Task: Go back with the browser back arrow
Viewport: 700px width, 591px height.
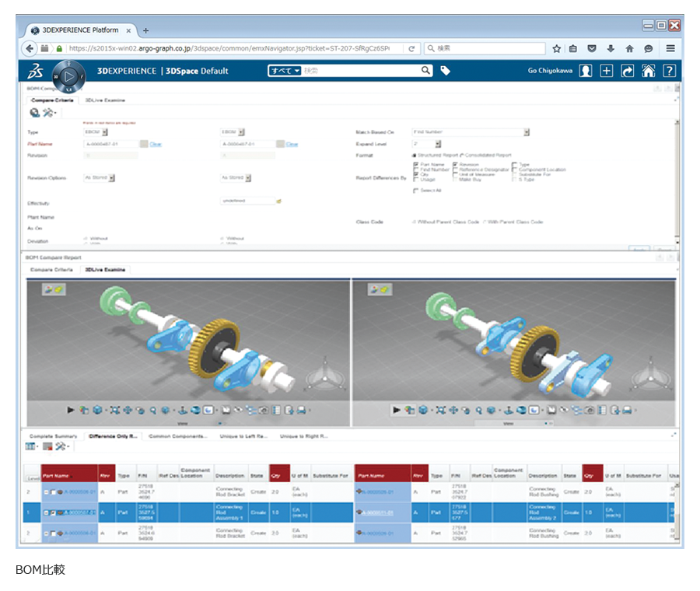Action: (x=30, y=49)
